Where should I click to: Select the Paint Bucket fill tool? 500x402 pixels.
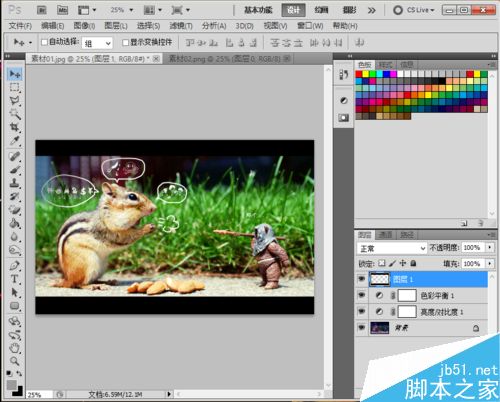pyautogui.click(x=15, y=223)
